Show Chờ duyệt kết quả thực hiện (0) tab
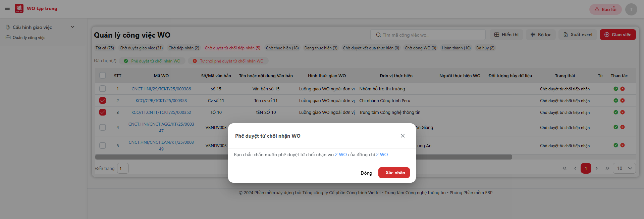This screenshot has height=219, width=644. 371,48
